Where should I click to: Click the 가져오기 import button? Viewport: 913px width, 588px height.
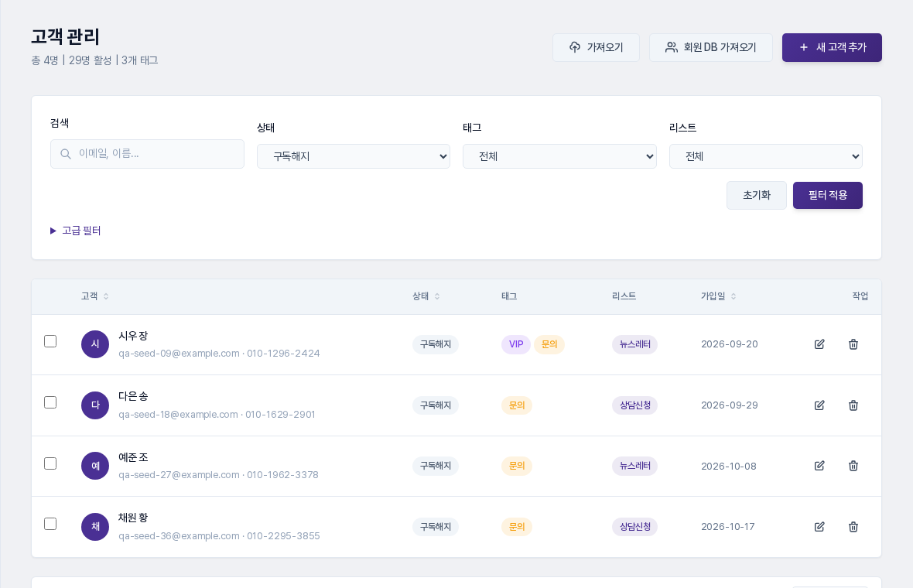click(x=597, y=47)
